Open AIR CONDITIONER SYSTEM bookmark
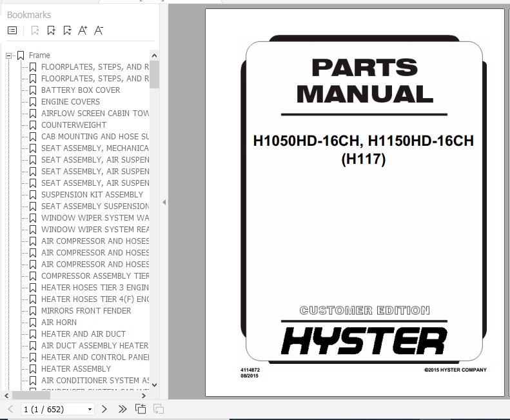 coord(95,381)
